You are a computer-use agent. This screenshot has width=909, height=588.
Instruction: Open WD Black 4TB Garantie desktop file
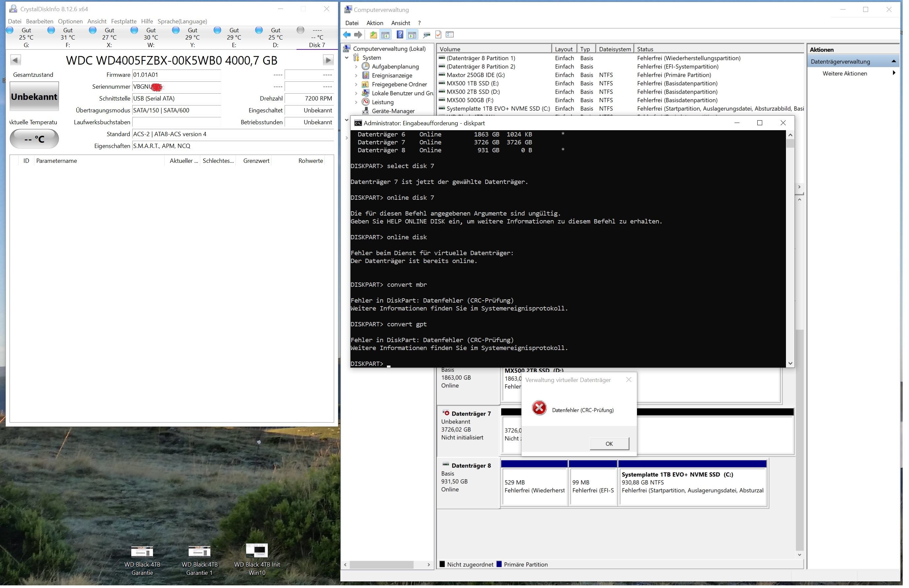click(142, 560)
